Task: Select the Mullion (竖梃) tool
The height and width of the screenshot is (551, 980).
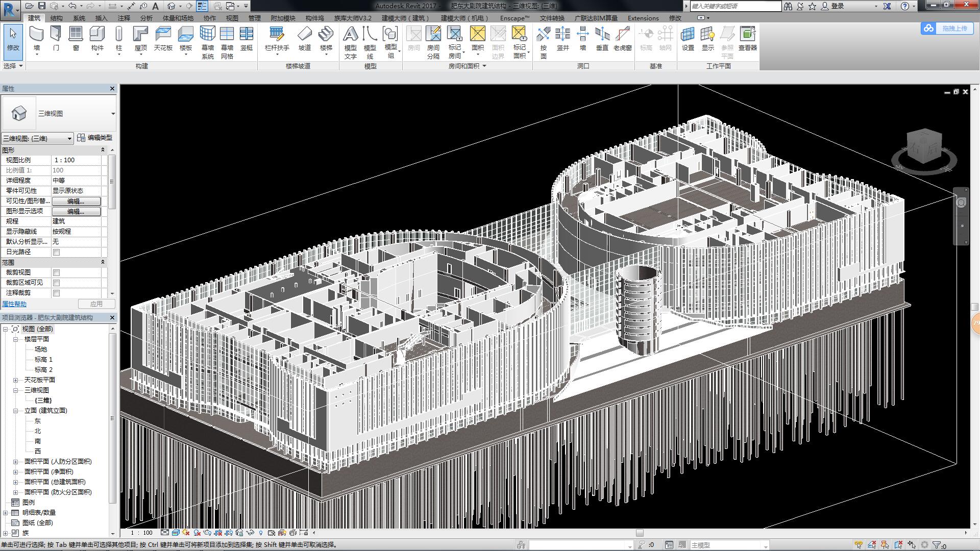Action: (x=247, y=39)
